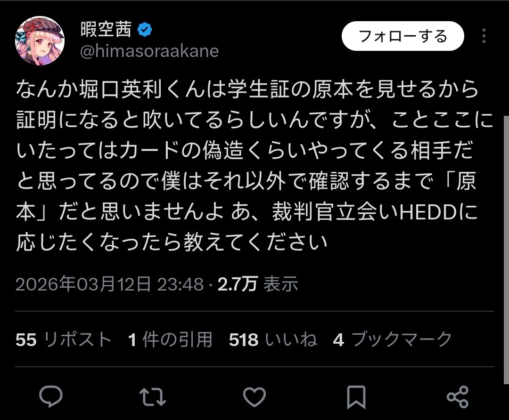Click the 4 ブックマーク count
This screenshot has height=420, width=509.
click(x=392, y=339)
